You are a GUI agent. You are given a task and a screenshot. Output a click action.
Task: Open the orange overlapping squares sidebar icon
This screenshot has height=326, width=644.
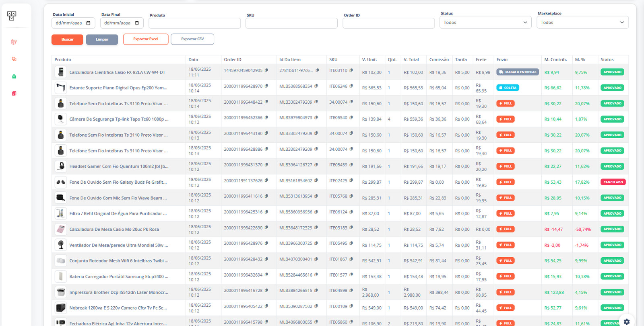click(14, 59)
